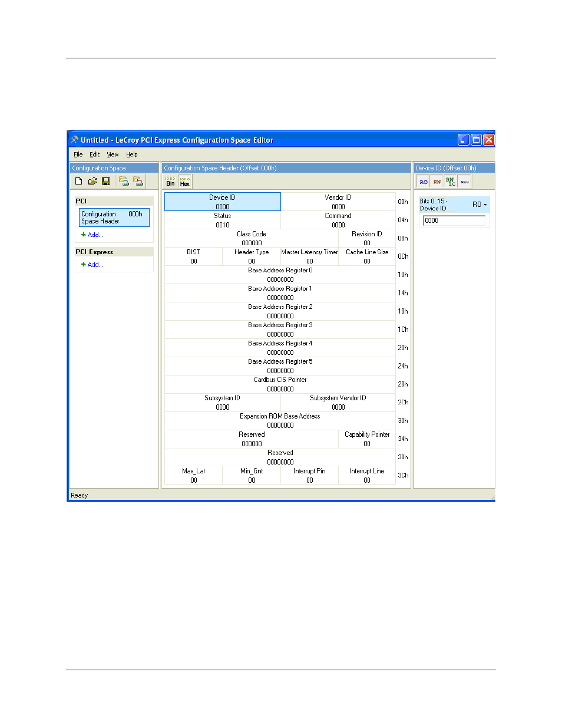Screen dimensions: 562x728
Task: Switch display to Hex format
Action: click(185, 182)
